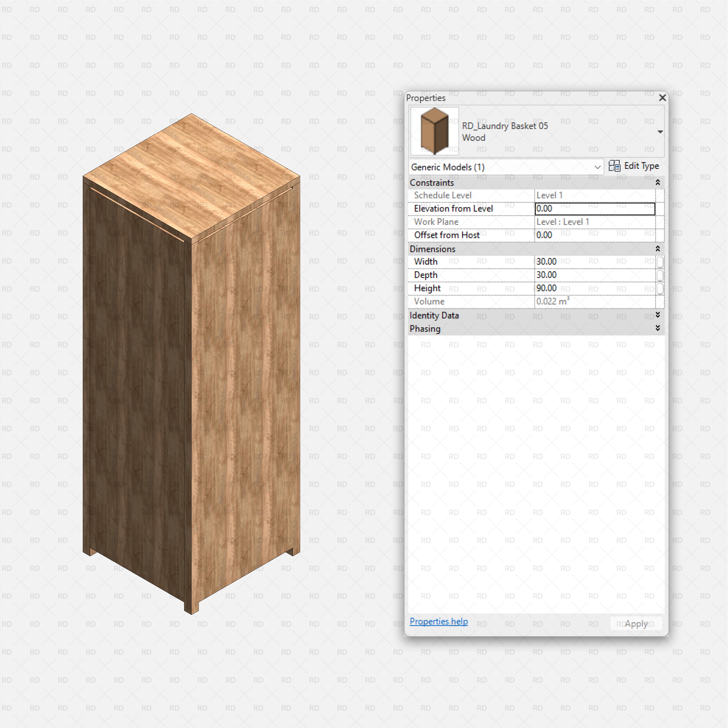The height and width of the screenshot is (728, 728).
Task: Click the RD_Laundry Basket 05 preview thumbnail
Action: click(434, 131)
